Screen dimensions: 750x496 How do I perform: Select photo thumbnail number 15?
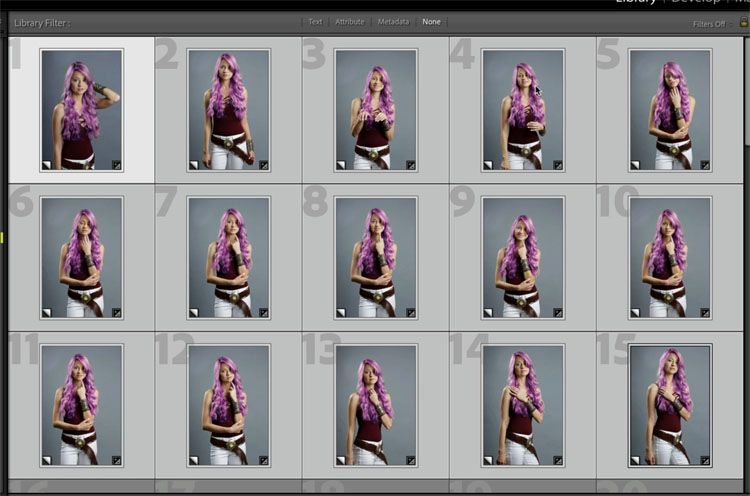click(670, 406)
